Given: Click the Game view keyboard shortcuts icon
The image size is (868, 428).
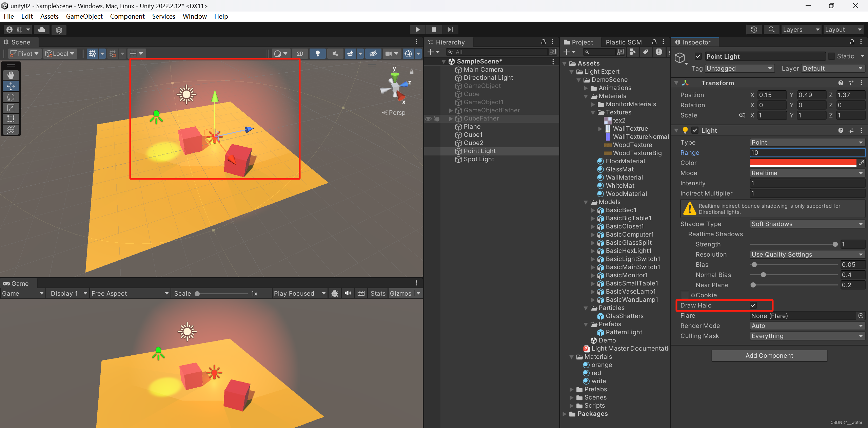Looking at the screenshot, I should [361, 293].
